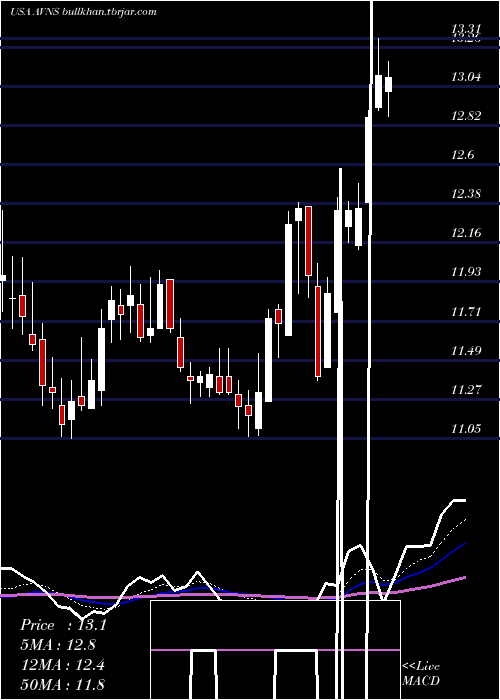The width and height of the screenshot is (500, 700).
Task: Click the 11.71 price axis label
Action: [x=466, y=311]
